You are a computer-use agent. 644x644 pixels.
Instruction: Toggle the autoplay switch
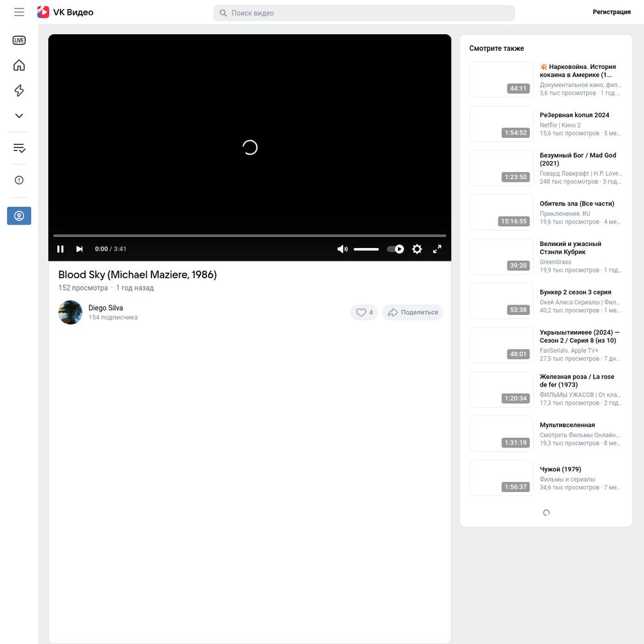click(395, 249)
